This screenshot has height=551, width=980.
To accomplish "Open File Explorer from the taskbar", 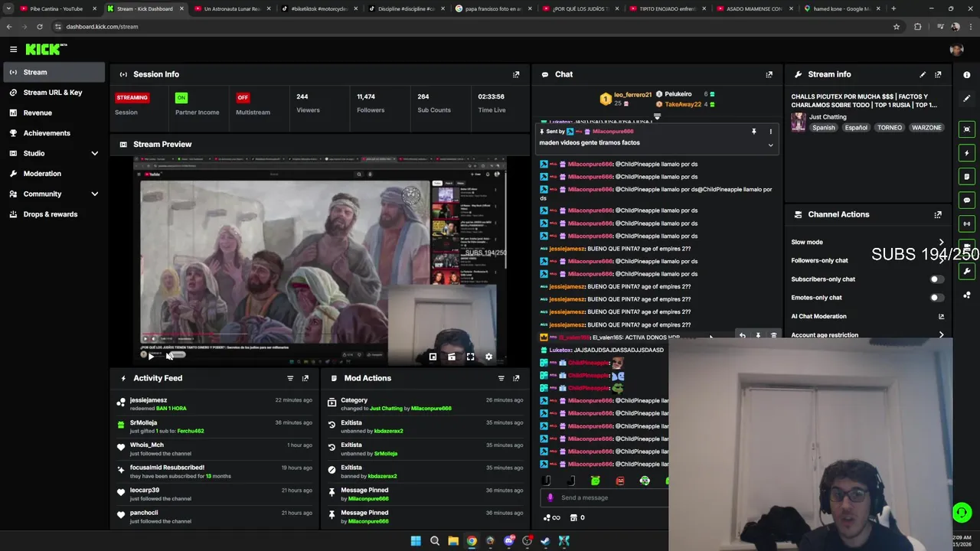I will [x=453, y=541].
